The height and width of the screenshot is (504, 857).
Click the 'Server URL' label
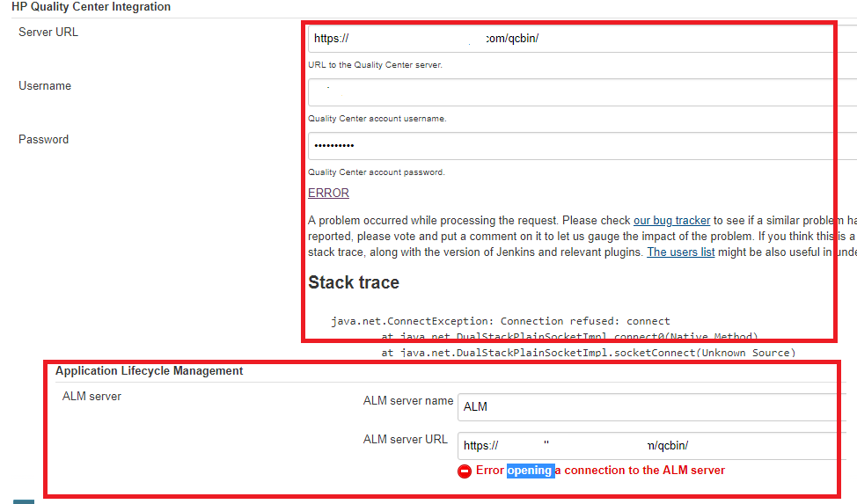pyautogui.click(x=48, y=33)
